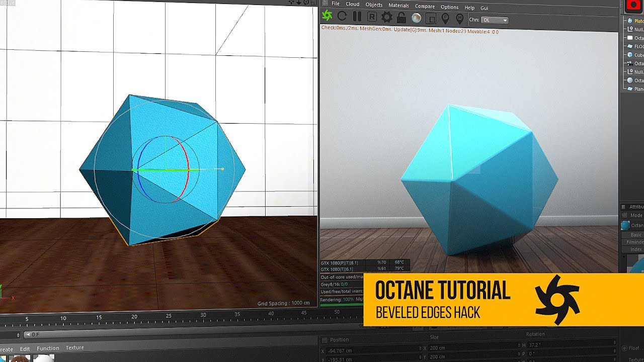
Task: Open the Help menu
Action: 469,8
